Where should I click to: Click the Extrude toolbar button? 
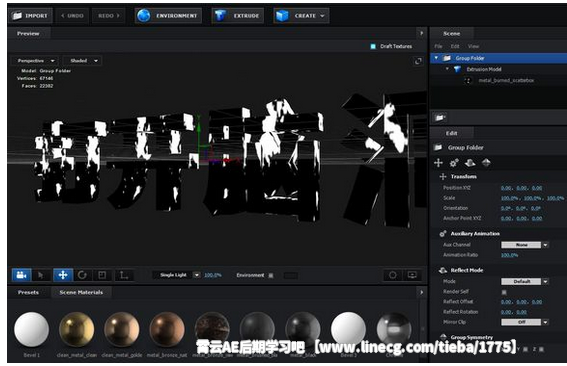click(238, 16)
